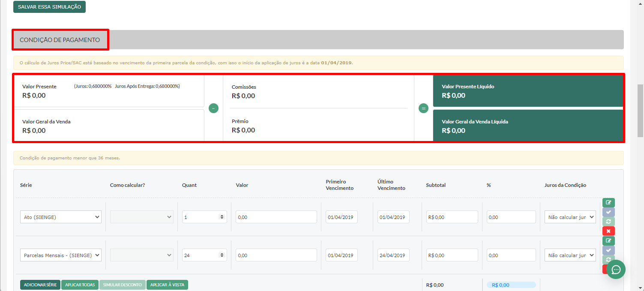Click edit icon in Parcelas Mensais row

point(608,240)
